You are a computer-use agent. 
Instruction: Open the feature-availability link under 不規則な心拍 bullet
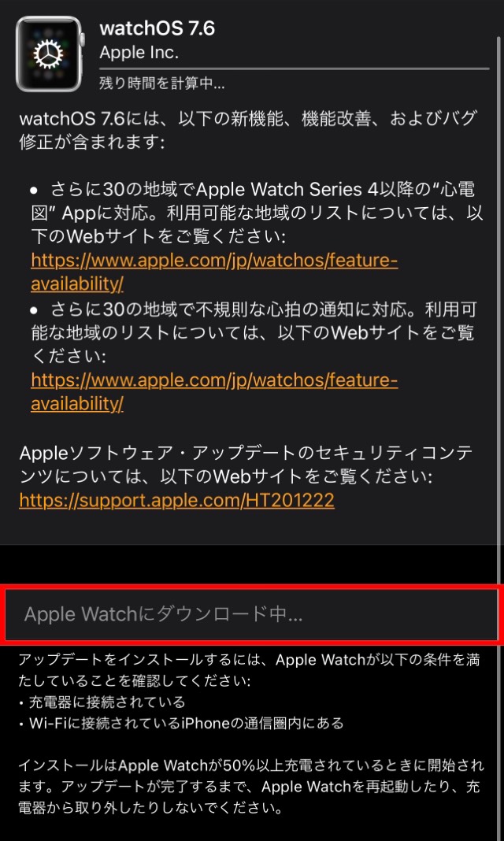[x=214, y=392]
